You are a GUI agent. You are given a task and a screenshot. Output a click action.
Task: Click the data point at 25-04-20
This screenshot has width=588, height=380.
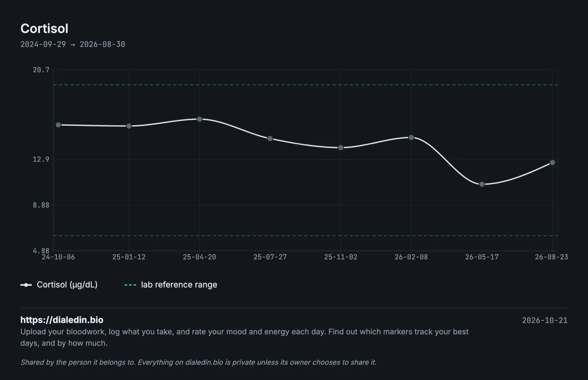pos(200,119)
